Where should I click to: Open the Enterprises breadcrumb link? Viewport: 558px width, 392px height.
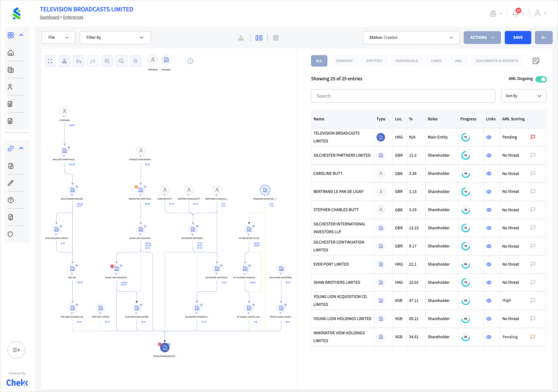(73, 17)
